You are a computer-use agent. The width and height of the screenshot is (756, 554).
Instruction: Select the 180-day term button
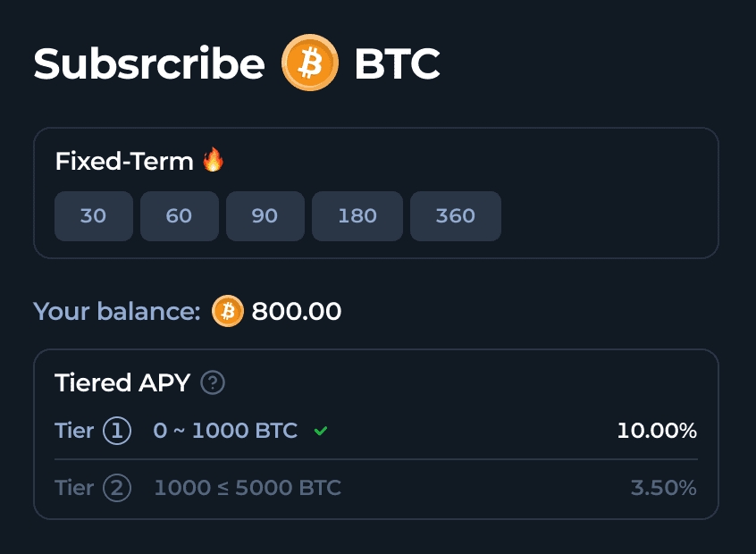coord(357,216)
